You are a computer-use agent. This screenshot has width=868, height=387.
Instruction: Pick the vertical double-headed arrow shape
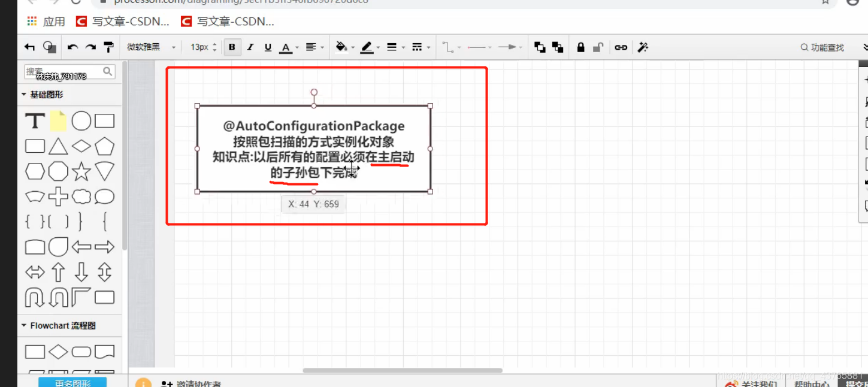tap(104, 272)
